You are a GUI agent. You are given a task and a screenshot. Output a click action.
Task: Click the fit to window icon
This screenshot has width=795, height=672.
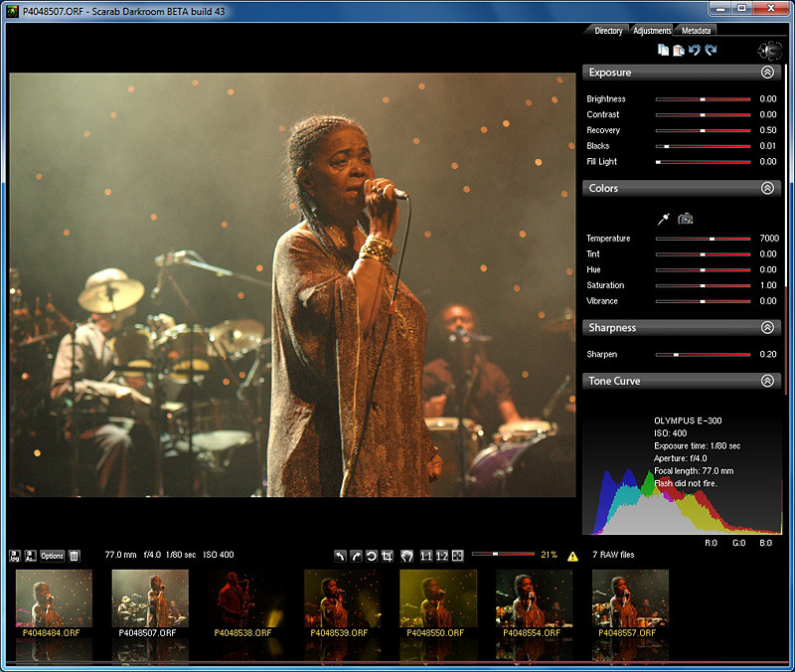(457, 556)
